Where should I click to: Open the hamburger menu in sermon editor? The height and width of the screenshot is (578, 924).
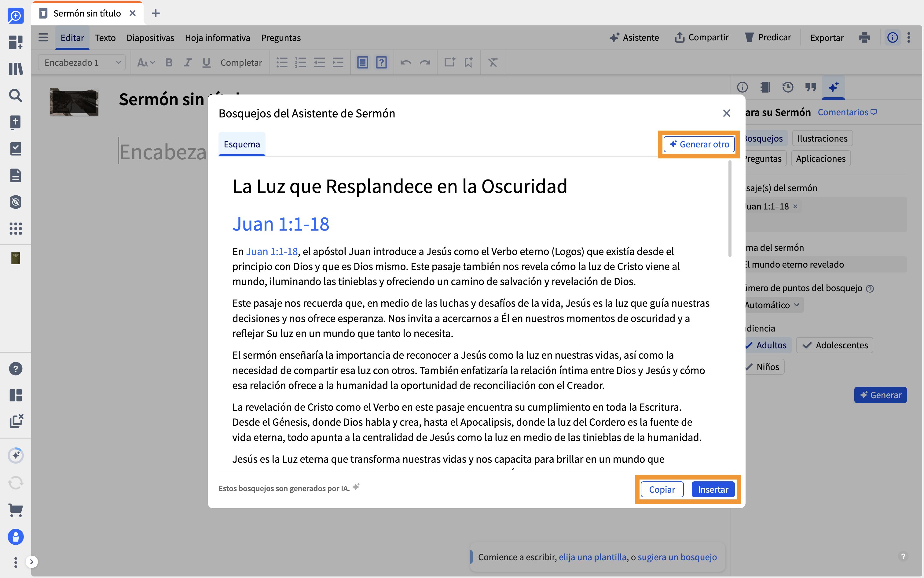(x=43, y=37)
